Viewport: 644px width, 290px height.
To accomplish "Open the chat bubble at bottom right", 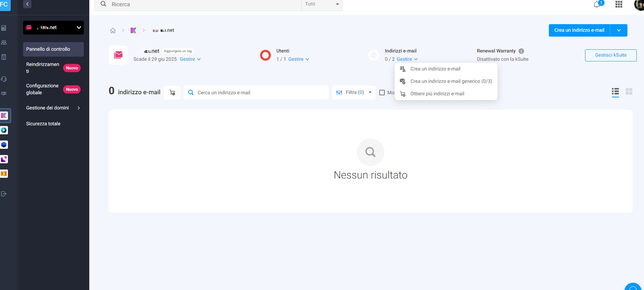I will pyautogui.click(x=634, y=287).
